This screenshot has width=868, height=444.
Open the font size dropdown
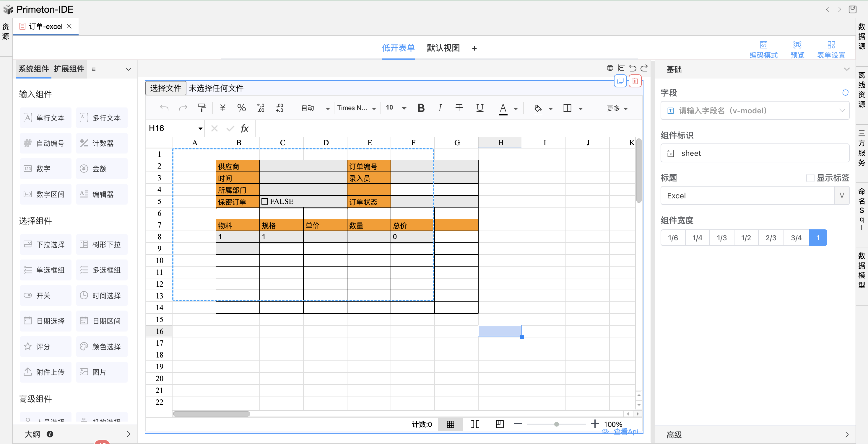[x=404, y=108]
